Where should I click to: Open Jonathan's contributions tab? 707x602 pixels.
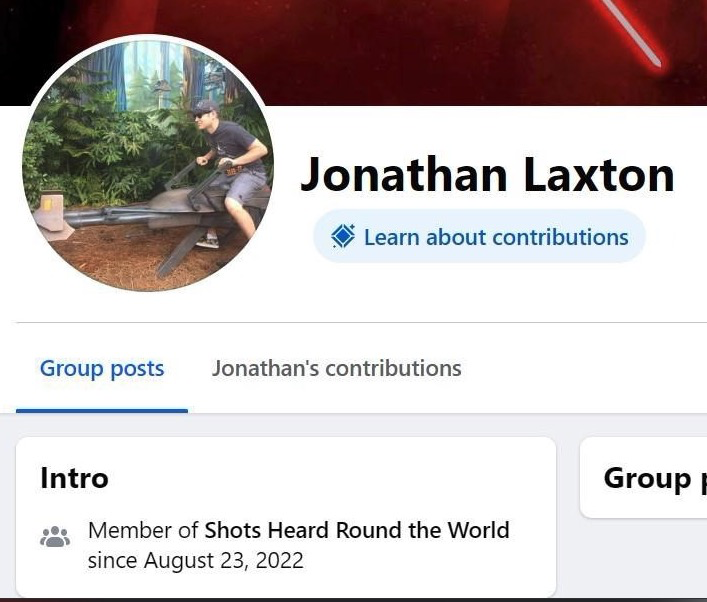pos(336,368)
